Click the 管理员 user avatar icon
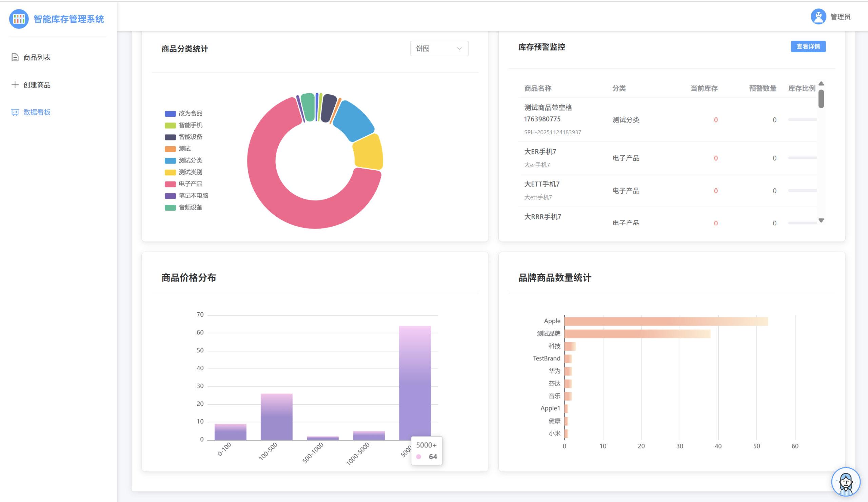This screenshot has height=502, width=868. [x=818, y=17]
